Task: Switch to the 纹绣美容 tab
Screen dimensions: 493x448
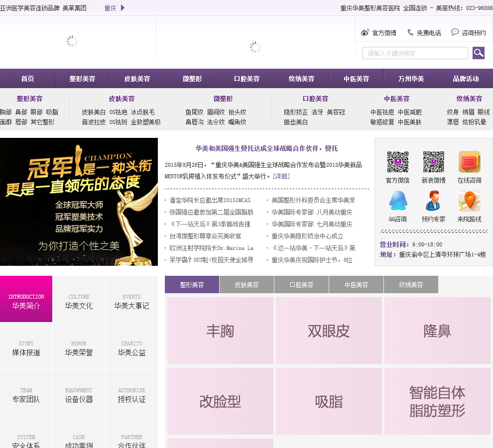Action: click(x=411, y=285)
